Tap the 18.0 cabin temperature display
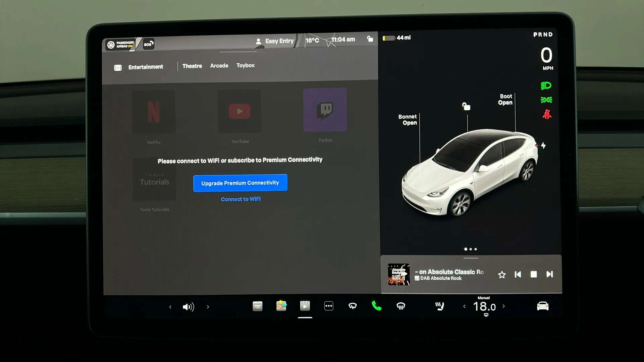This screenshot has width=644, height=362. pyautogui.click(x=484, y=307)
